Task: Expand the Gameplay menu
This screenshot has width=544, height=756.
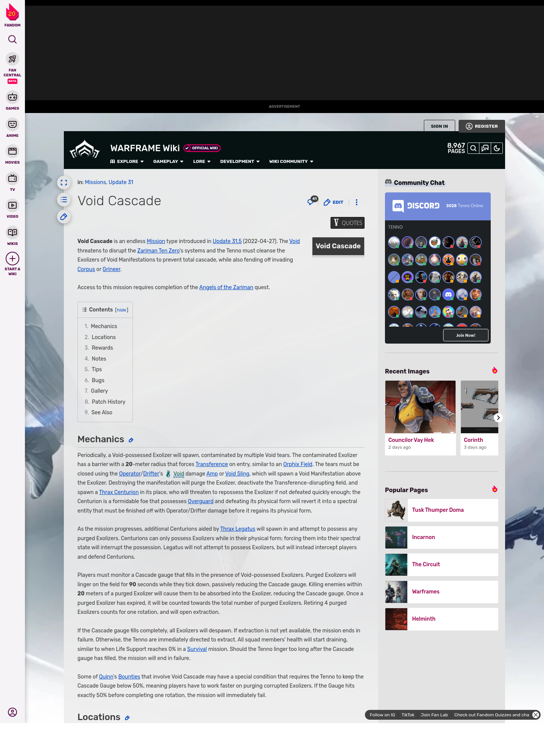Action: point(168,161)
